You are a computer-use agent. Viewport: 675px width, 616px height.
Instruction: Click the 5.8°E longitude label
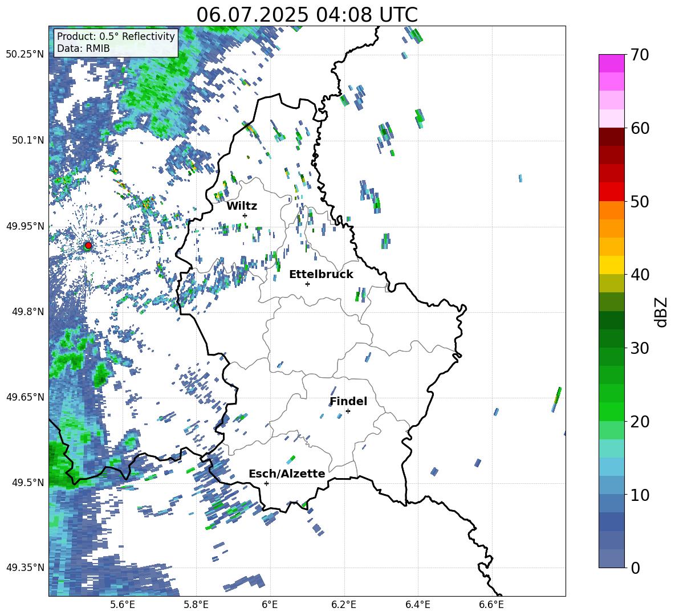point(196,605)
